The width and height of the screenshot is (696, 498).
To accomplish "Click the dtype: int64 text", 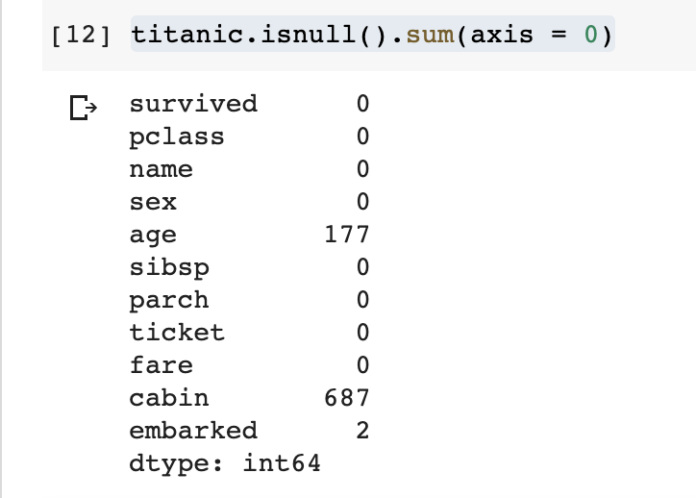I will point(225,463).
